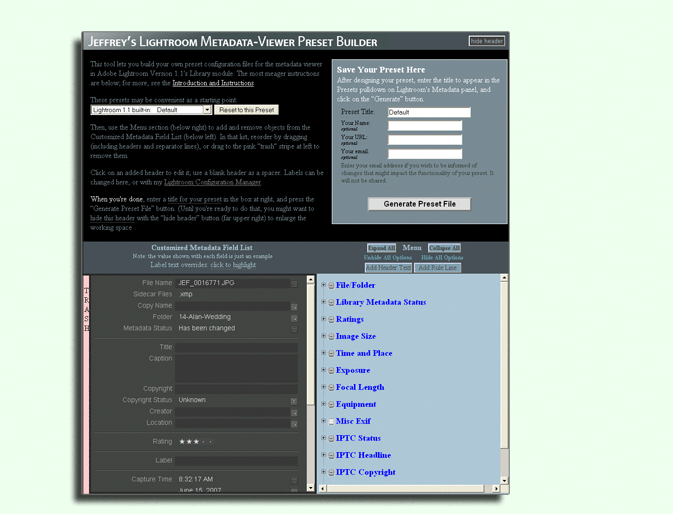Click the Preset Title input field
673x514 pixels.
429,112
